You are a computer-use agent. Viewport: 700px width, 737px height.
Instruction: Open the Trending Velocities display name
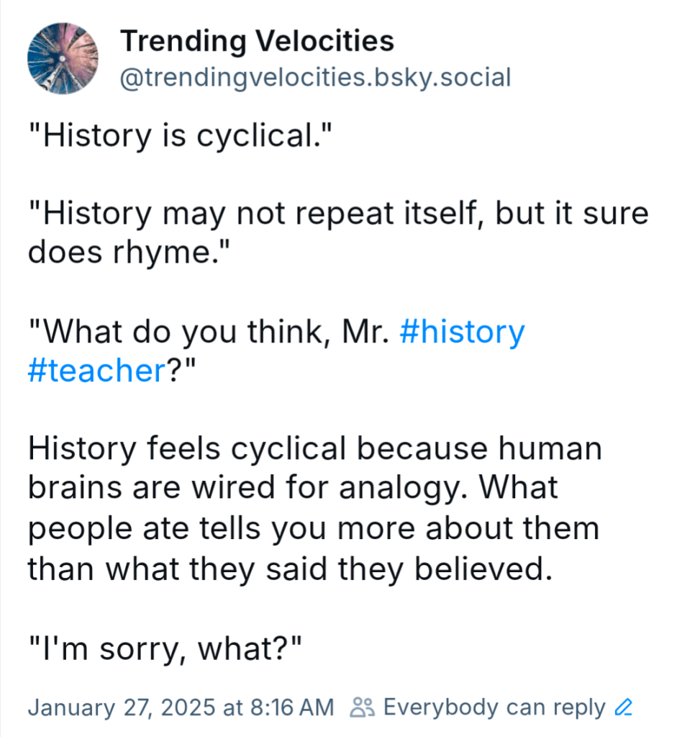coord(257,42)
